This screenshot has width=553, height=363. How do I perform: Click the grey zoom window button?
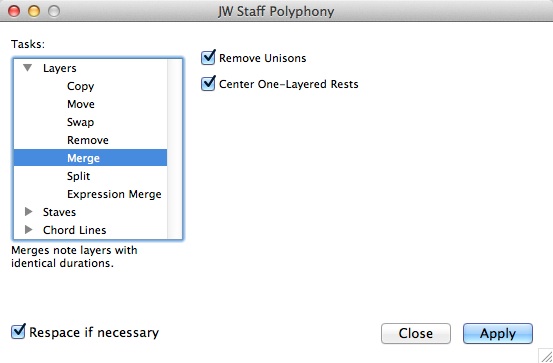(54, 11)
